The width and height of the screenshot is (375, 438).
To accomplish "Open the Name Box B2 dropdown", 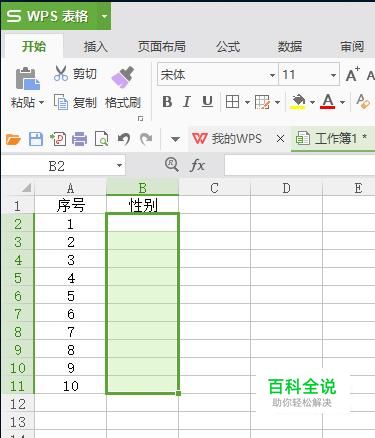I will (x=119, y=165).
